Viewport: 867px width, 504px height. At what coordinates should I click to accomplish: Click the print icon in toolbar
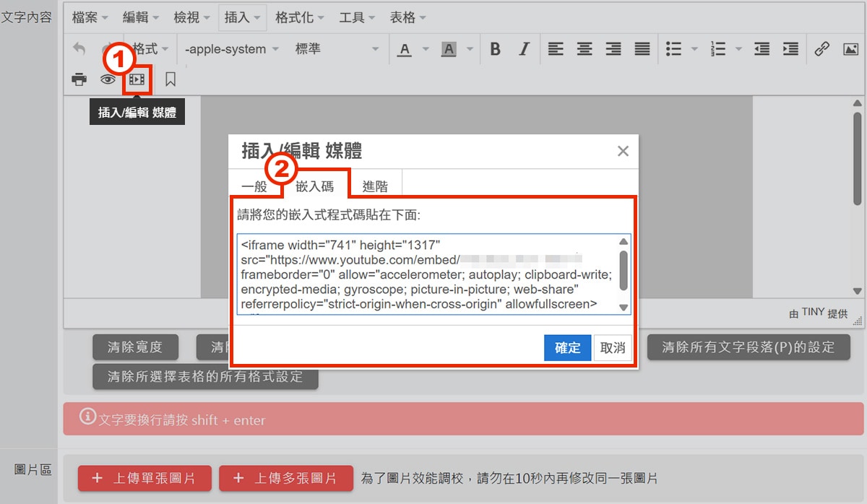[x=79, y=79]
